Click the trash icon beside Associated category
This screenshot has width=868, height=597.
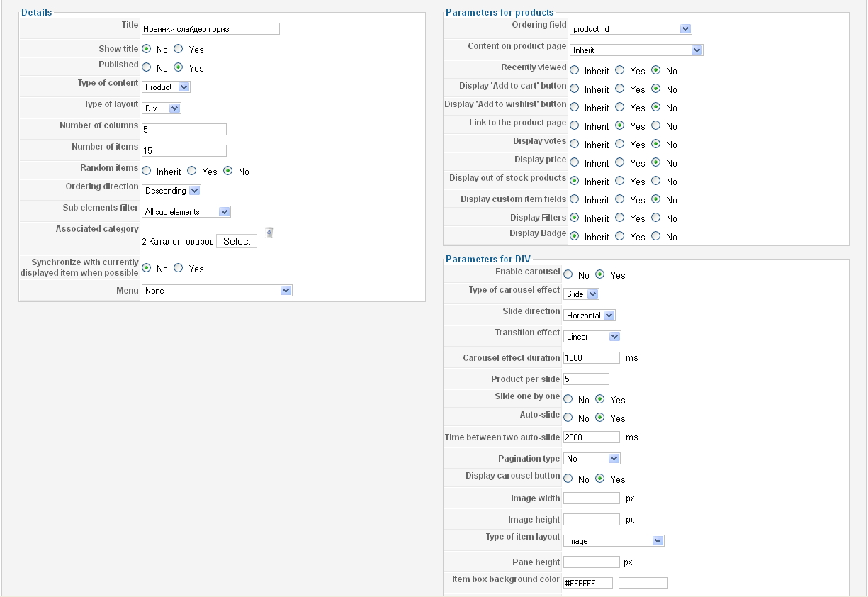click(269, 233)
